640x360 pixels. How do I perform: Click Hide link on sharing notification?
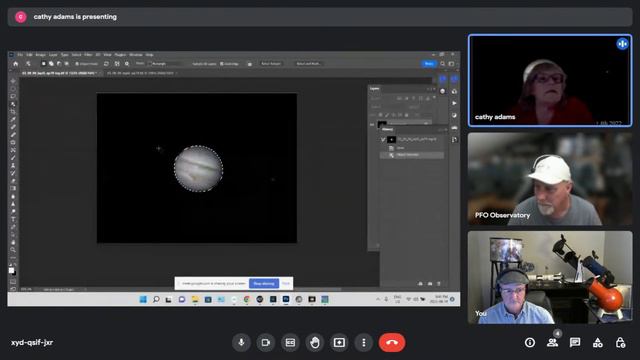[x=286, y=283]
